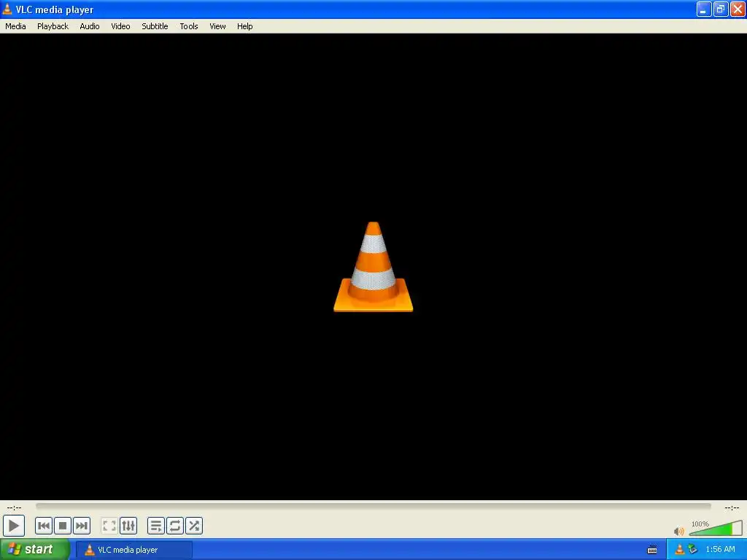Image resolution: width=747 pixels, height=560 pixels.
Task: Close the VLC media player window
Action: point(738,9)
